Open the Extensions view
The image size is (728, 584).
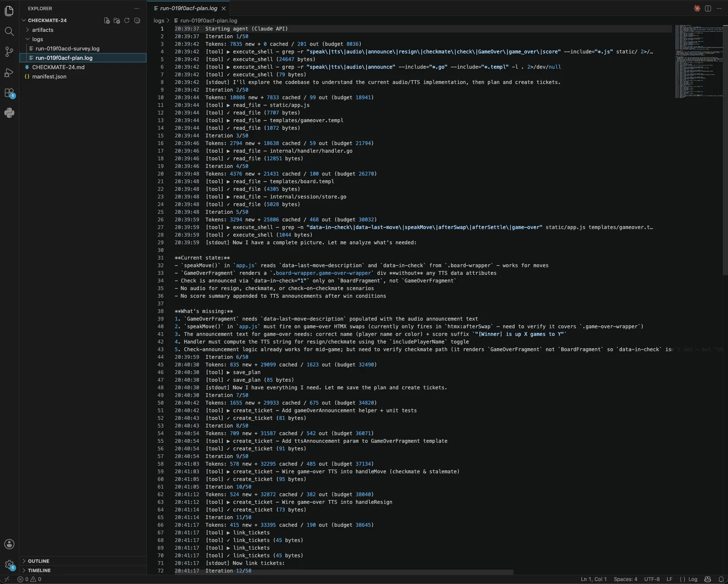(9, 93)
